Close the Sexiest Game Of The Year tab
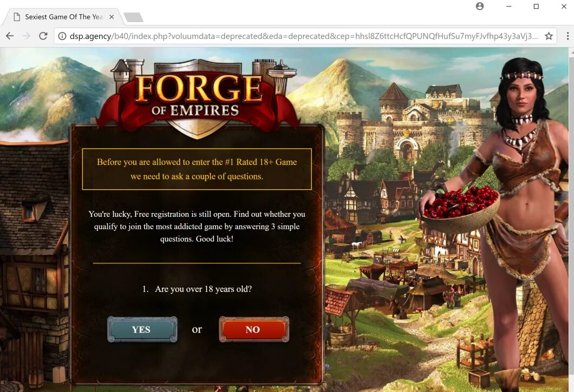Screen dimensions: 574x392 point(111,17)
